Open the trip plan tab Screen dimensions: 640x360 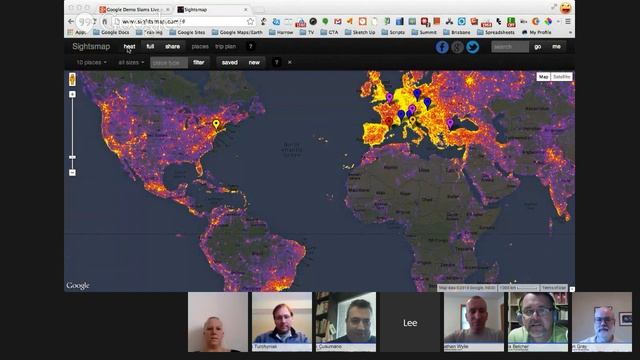click(225, 47)
